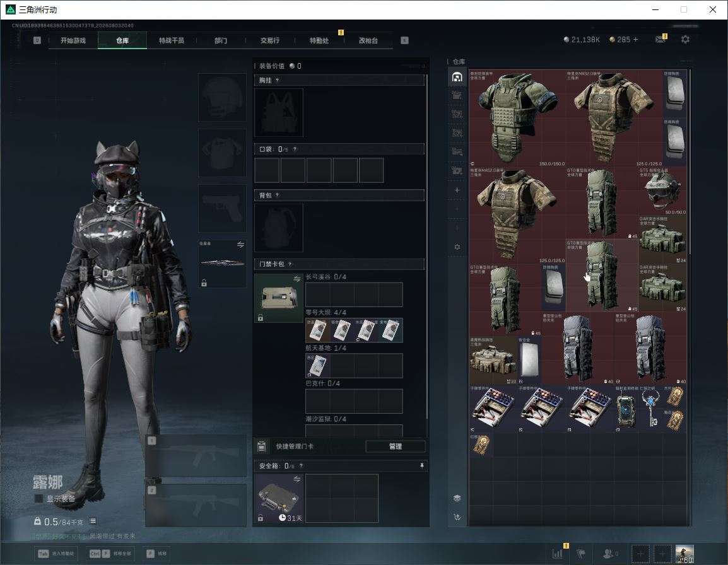Viewport: 728px width, 565px height.
Task: Click the sort-and-sell icon at sidebar bottom
Action: [457, 516]
